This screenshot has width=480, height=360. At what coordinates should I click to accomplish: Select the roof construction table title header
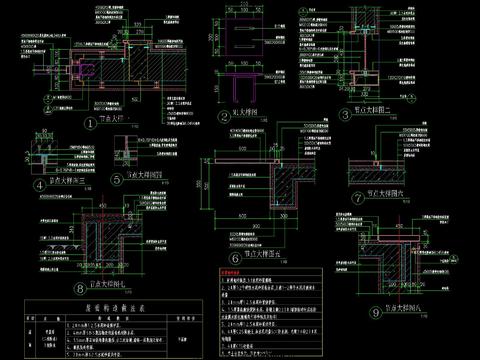[x=114, y=308]
